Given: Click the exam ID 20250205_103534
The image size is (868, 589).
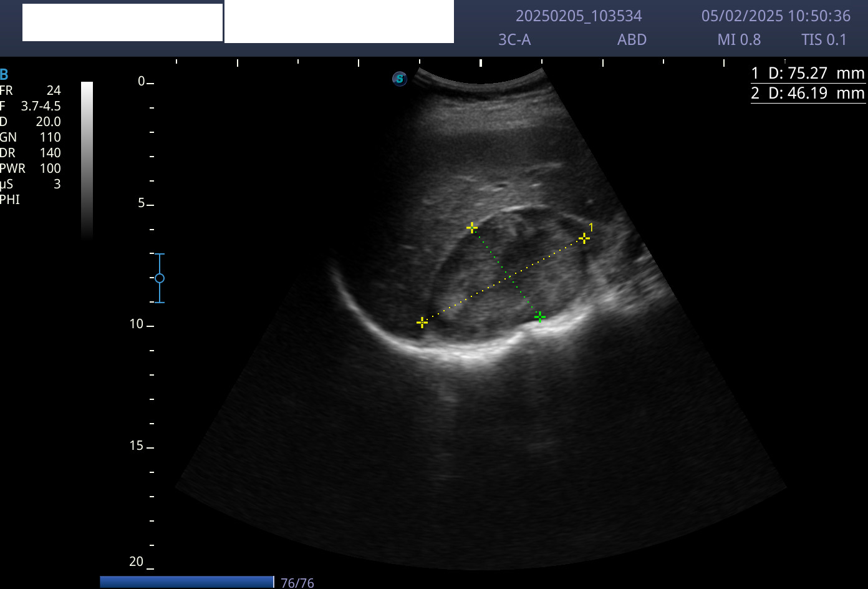Looking at the screenshot, I should coord(579,16).
